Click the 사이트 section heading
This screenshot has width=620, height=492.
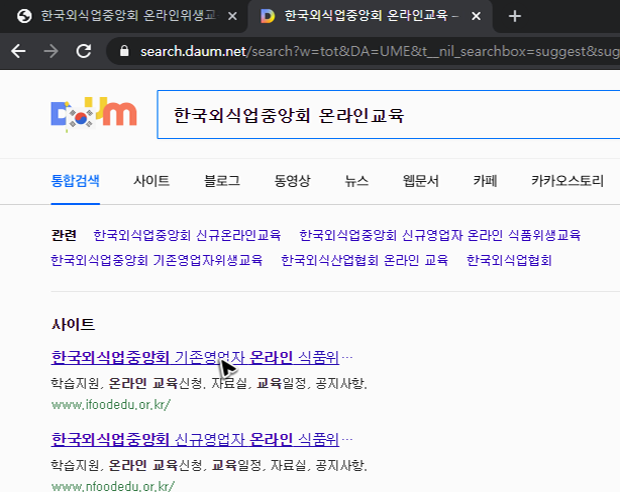tap(73, 325)
